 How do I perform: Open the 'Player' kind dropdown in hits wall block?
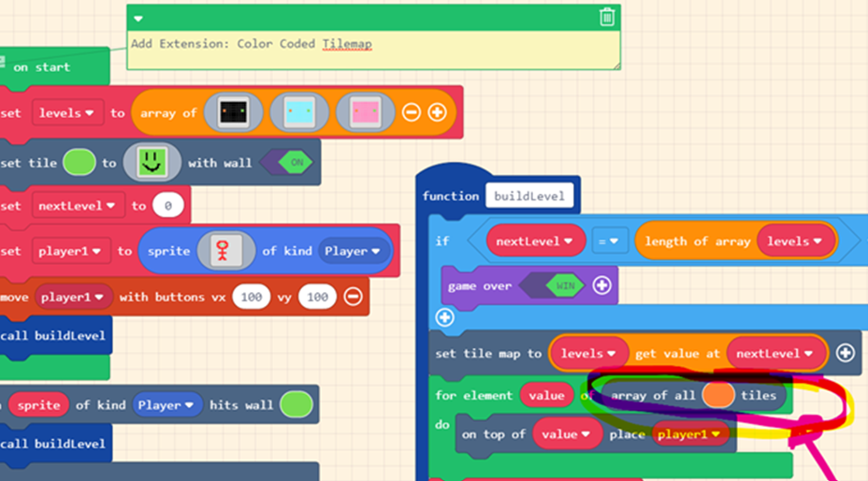coord(166,405)
